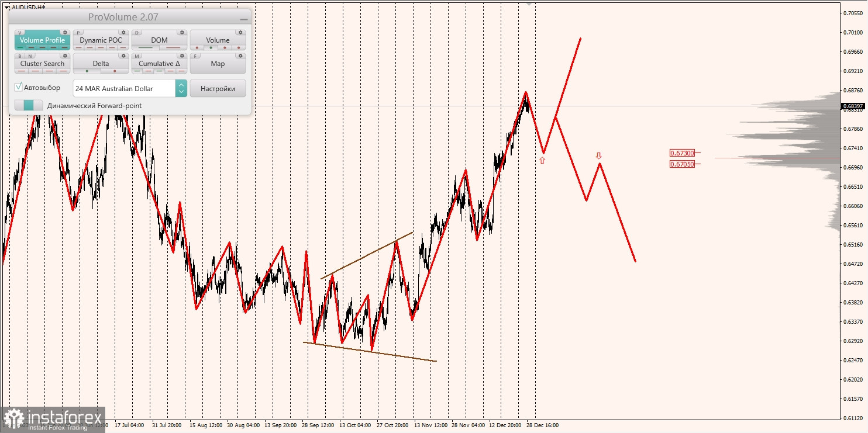
Task: Click the AUDUSD,H4 chart title
Action: (29, 8)
